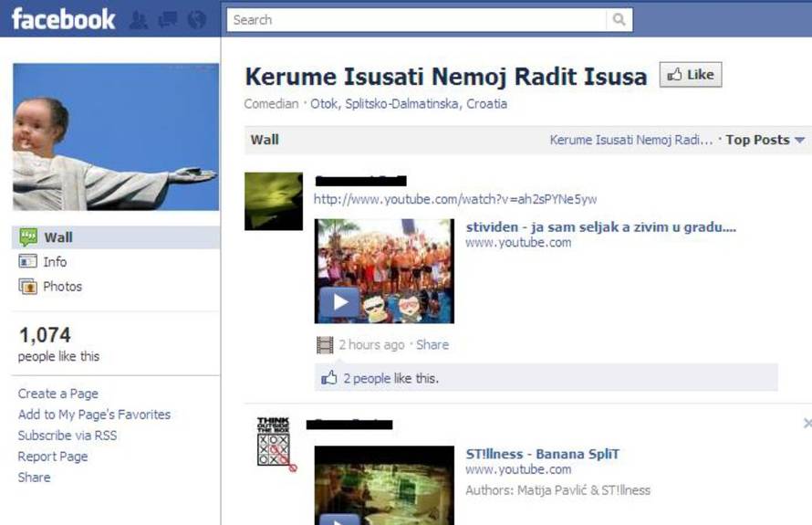Click the Comedian category label
812x525 pixels.
tap(271, 104)
